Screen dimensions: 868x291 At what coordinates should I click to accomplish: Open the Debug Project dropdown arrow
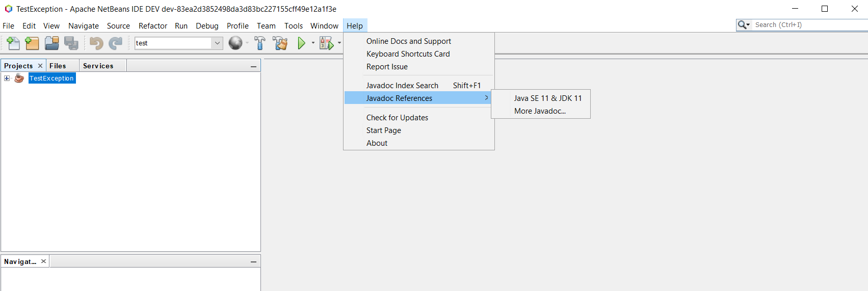point(339,43)
